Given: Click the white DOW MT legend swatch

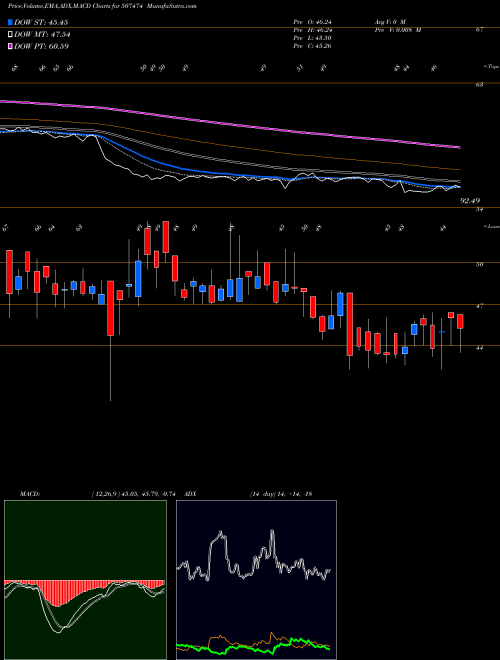Looking at the screenshot, I should point(10,34).
